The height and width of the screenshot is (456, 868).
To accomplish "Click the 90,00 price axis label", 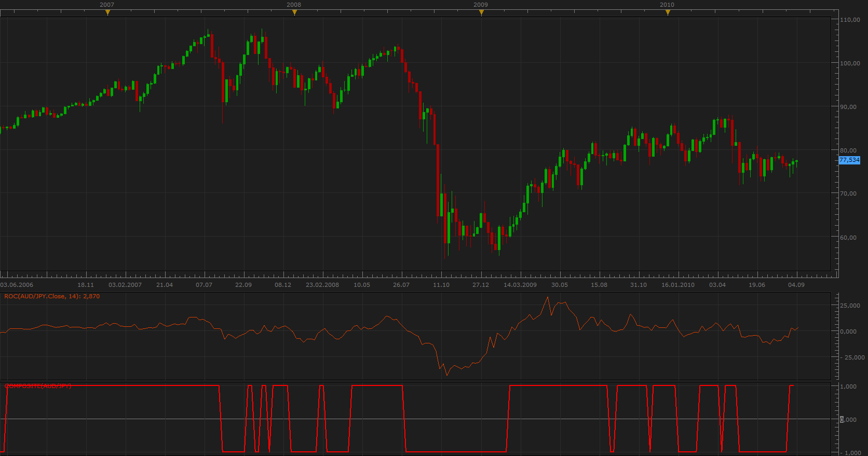I will (x=848, y=107).
